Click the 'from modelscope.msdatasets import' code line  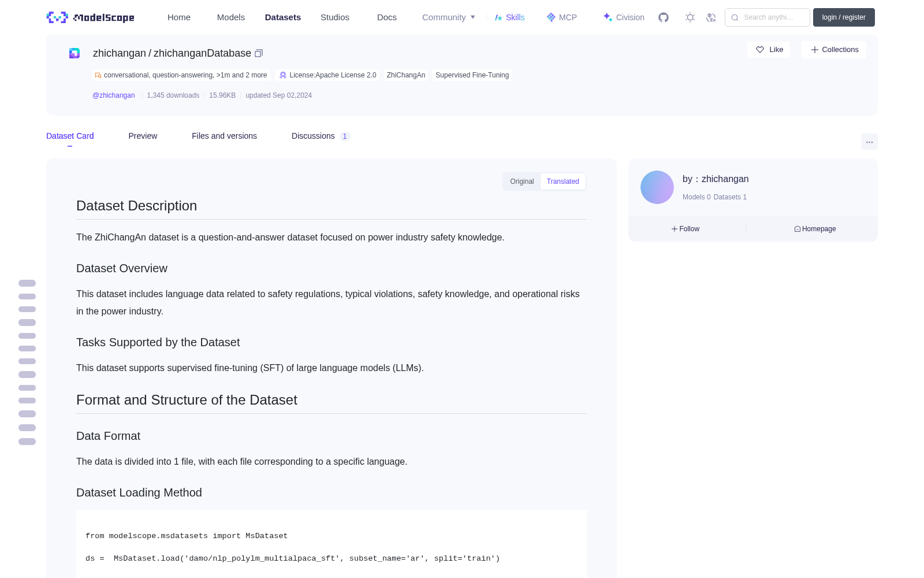tap(187, 536)
